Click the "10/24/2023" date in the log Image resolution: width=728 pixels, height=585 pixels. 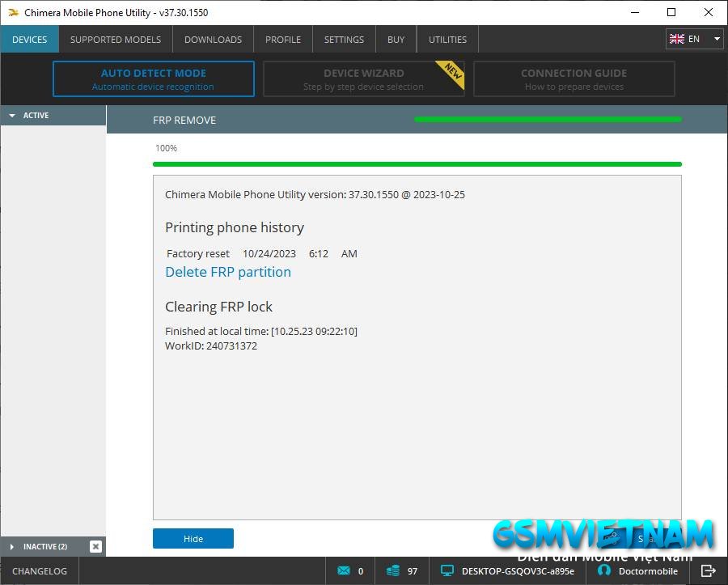click(269, 253)
